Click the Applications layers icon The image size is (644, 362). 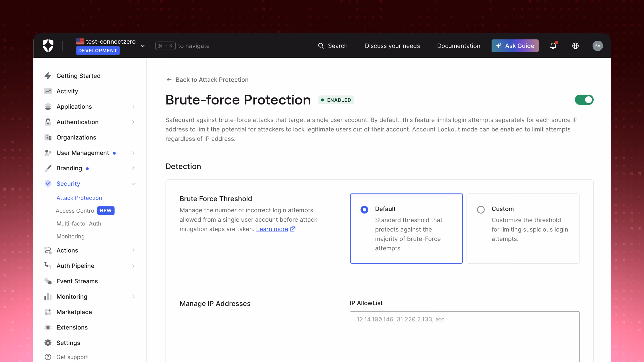tap(48, 107)
